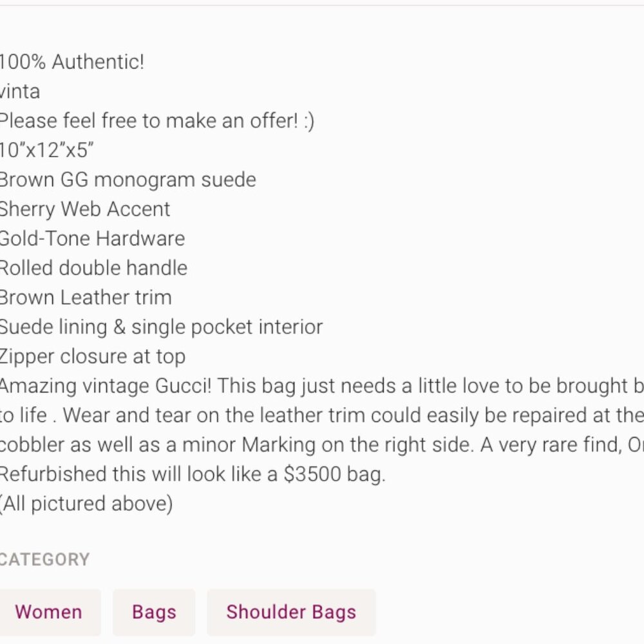Screen dimensions: 644x644
Task: Click the partial 'vinta' text line
Action: (x=20, y=91)
